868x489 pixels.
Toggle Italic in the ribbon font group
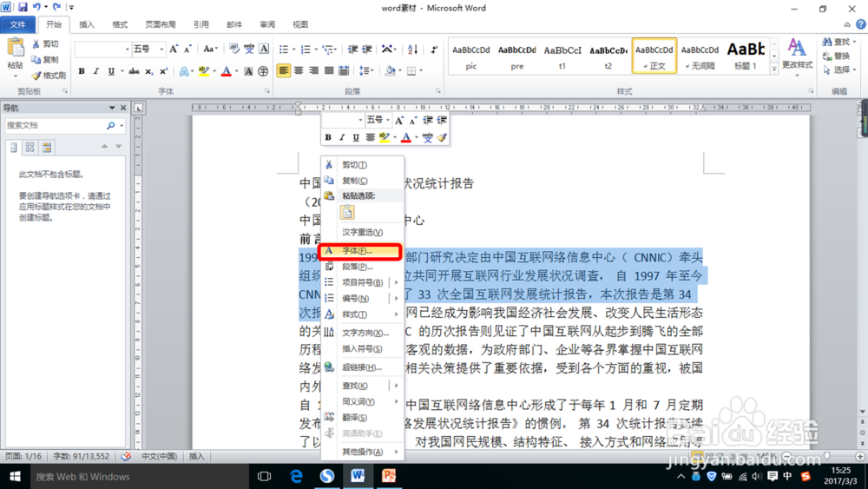(95, 71)
